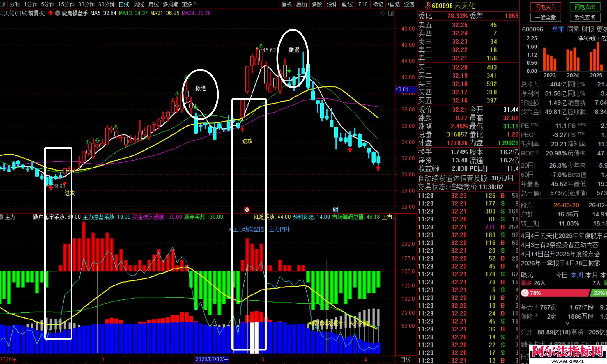
Task: Click 一键全撤 cancel all orders button
Action: tap(545, 17)
